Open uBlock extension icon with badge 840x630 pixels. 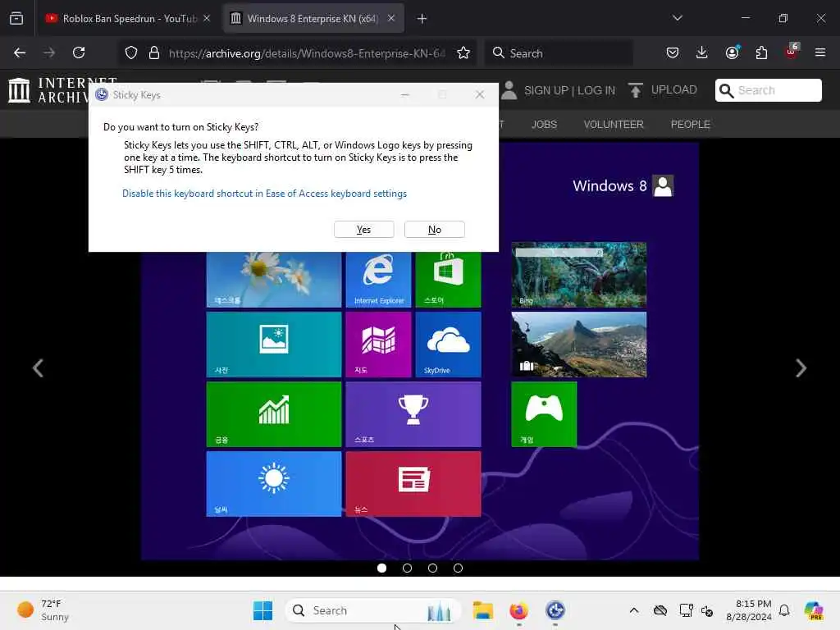792,52
